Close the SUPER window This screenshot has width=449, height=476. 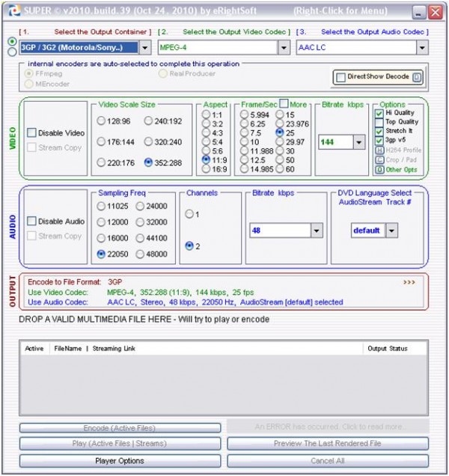(x=436, y=13)
